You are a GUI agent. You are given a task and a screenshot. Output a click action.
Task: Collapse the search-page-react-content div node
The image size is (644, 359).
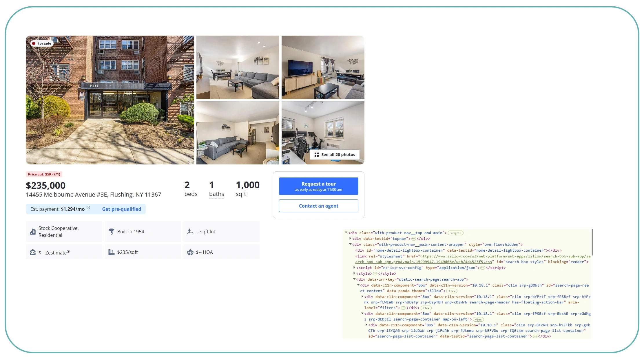pos(358,285)
